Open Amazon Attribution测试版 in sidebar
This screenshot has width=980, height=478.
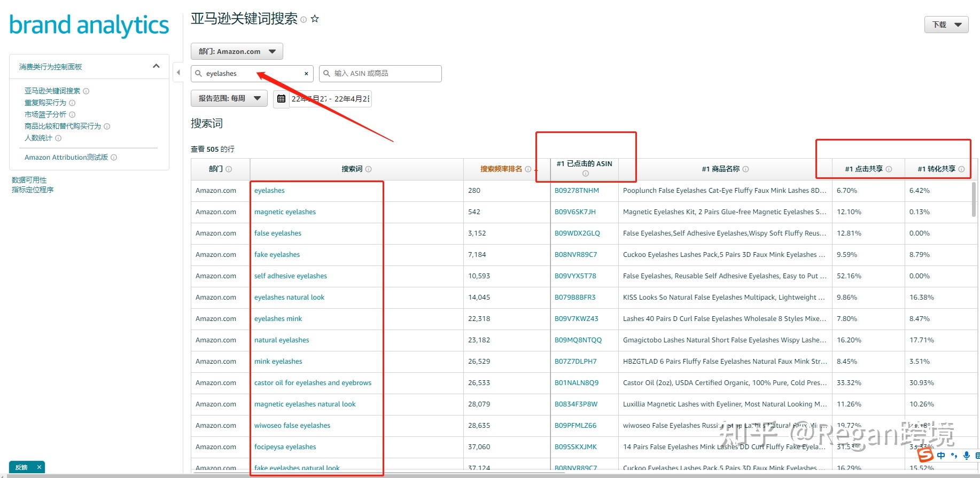point(66,158)
